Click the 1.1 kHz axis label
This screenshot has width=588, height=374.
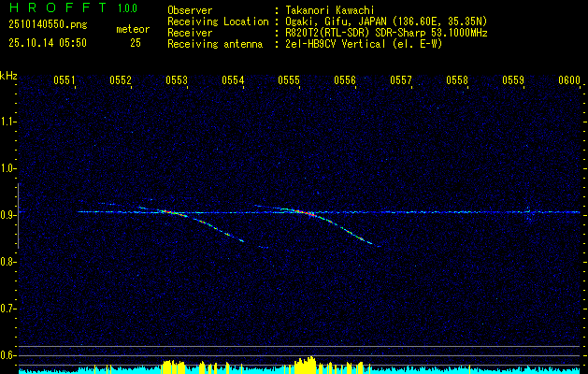(x=7, y=122)
